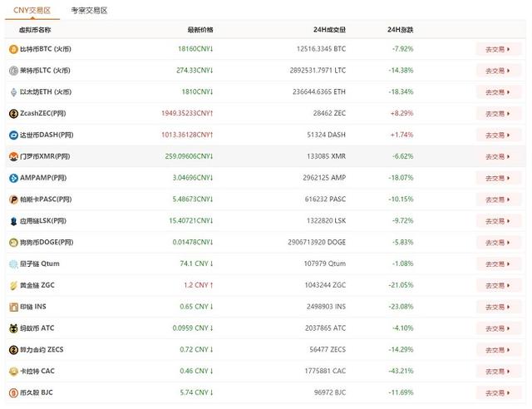Click the 12516.3345 BTC volume
Viewport: 532px width, 409px height.
pyautogui.click(x=322, y=49)
